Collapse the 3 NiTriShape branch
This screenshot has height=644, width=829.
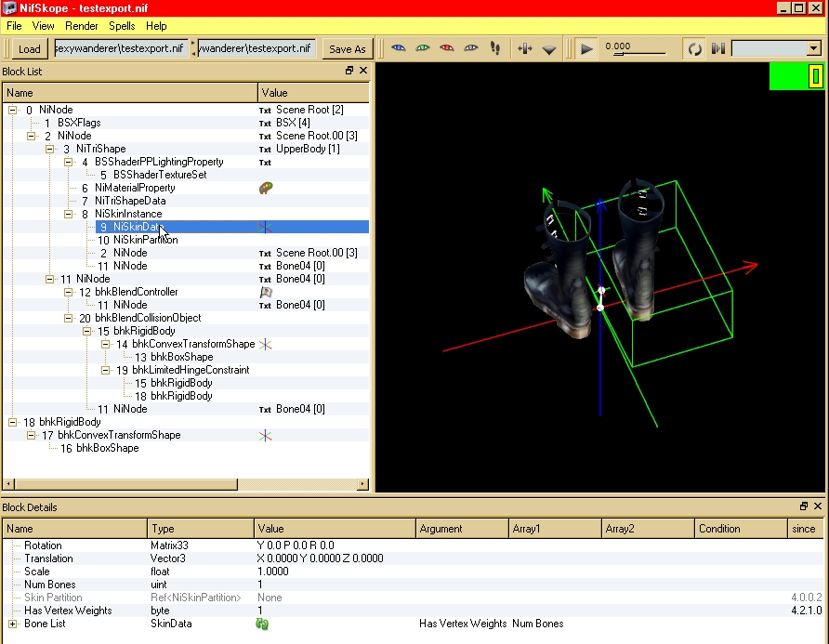(x=49, y=149)
